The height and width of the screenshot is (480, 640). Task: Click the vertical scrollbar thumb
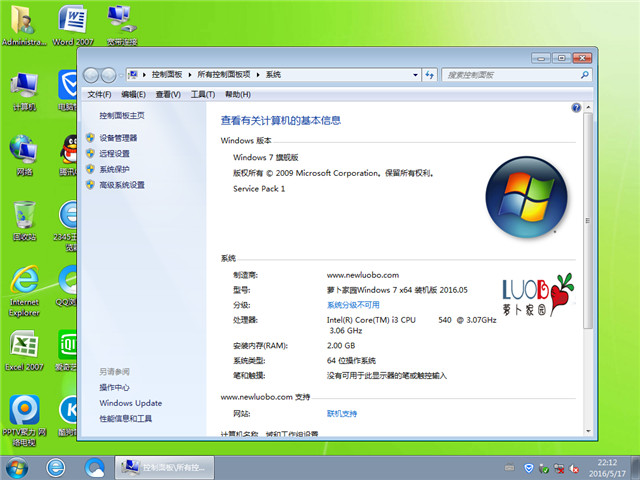(588, 221)
